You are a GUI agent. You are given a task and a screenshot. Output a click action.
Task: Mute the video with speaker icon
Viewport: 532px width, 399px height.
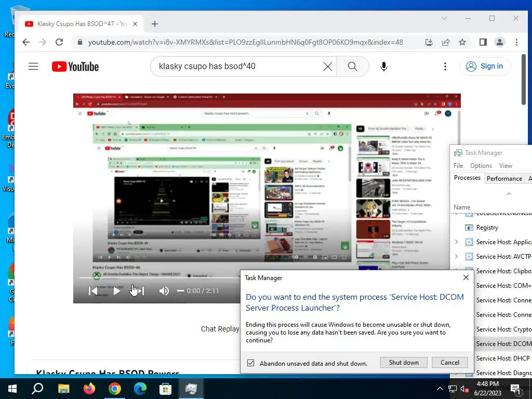point(164,291)
